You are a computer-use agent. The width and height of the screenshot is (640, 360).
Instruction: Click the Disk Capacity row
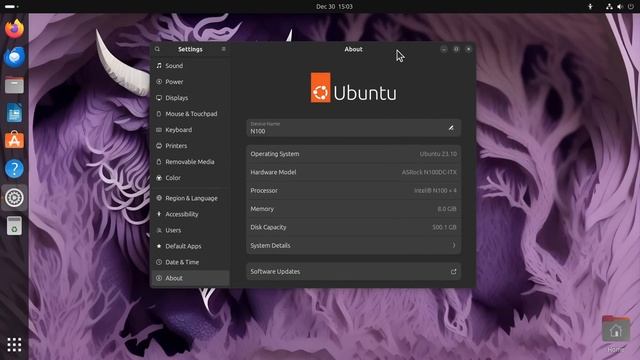pos(353,227)
